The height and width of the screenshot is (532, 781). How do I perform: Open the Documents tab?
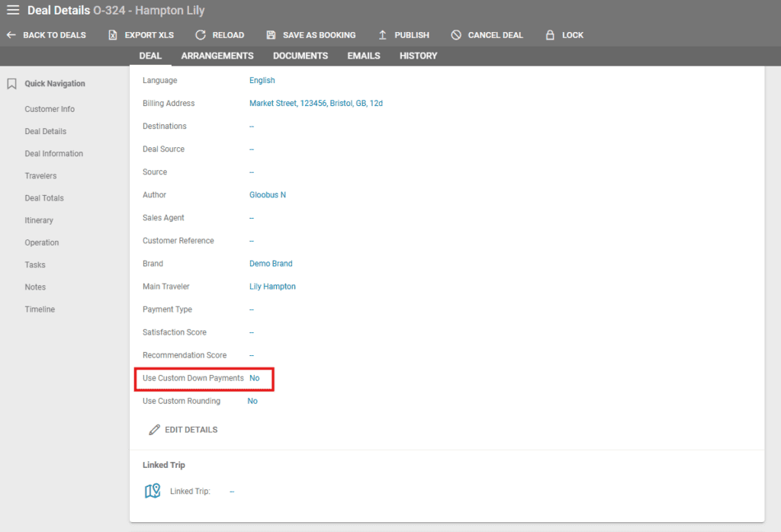click(301, 56)
